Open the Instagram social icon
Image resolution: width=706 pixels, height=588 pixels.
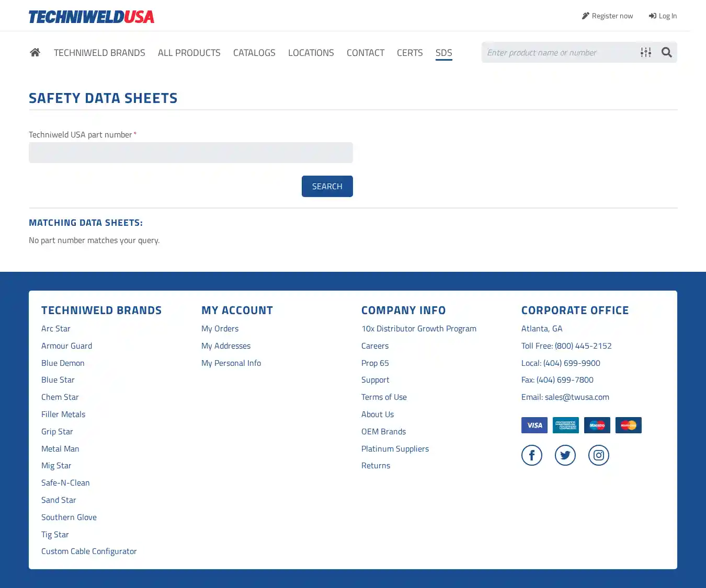[x=598, y=455]
